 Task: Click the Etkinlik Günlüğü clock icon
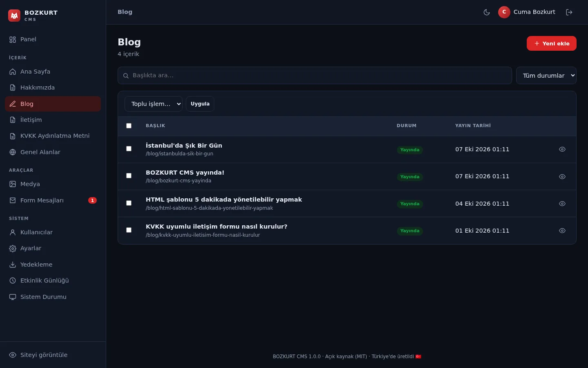click(13, 280)
